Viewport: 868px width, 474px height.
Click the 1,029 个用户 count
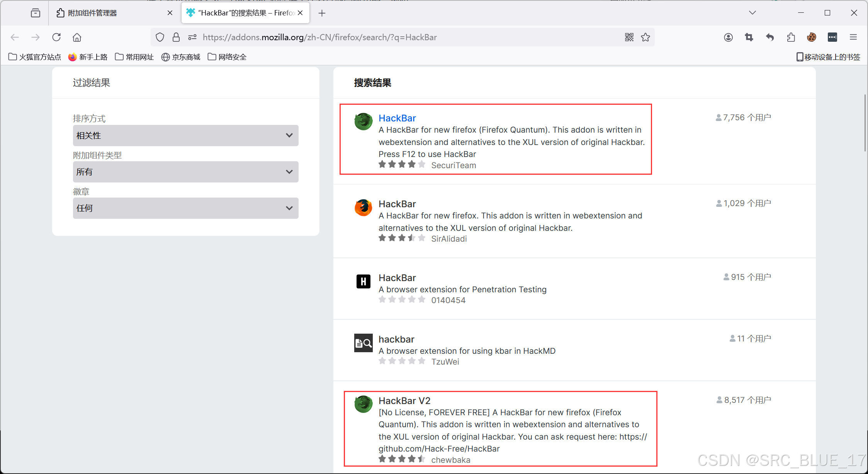click(x=743, y=203)
